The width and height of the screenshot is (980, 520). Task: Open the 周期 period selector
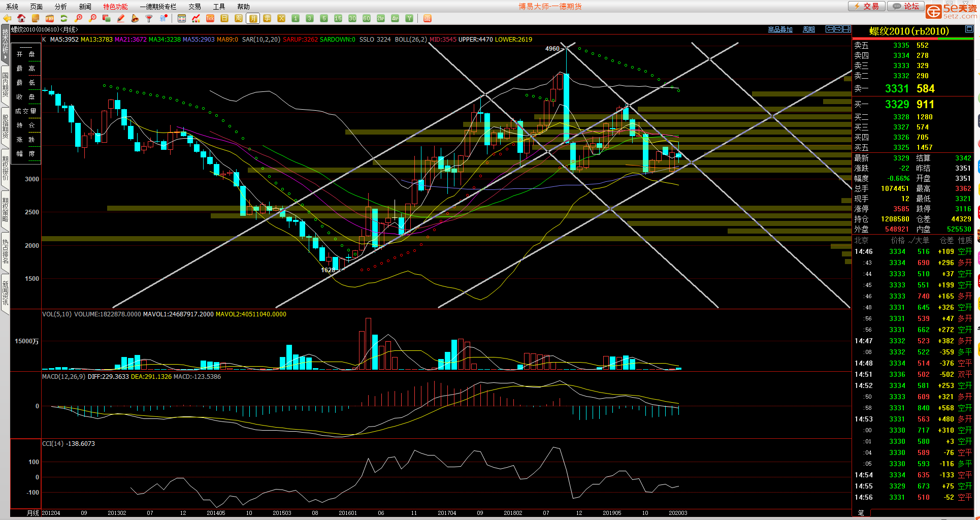point(808,29)
